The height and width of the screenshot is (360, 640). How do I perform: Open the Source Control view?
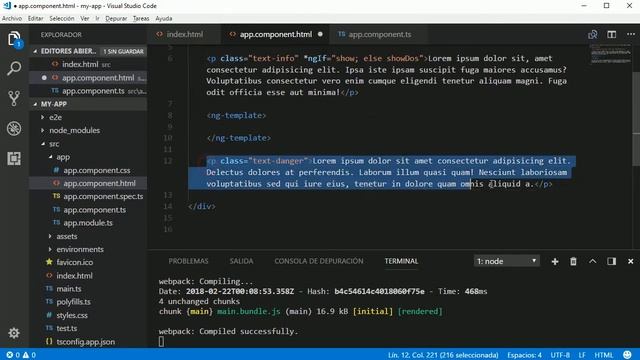(x=14, y=98)
